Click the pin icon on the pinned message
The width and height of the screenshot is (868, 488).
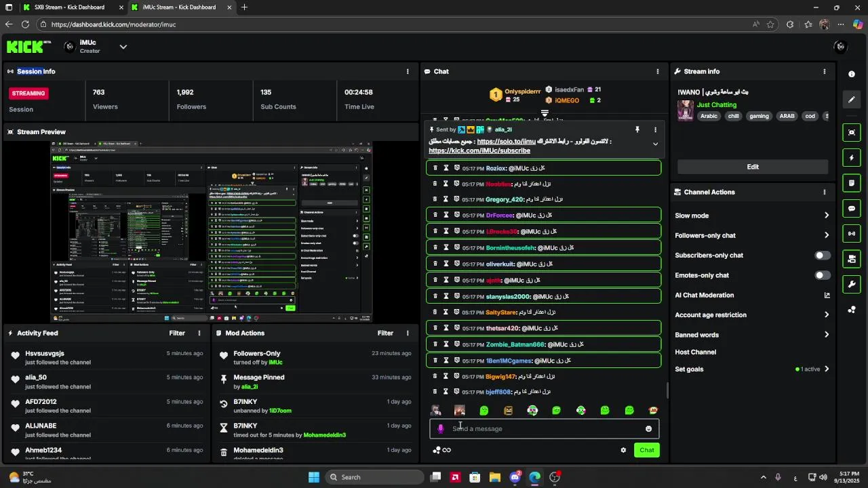(x=637, y=129)
